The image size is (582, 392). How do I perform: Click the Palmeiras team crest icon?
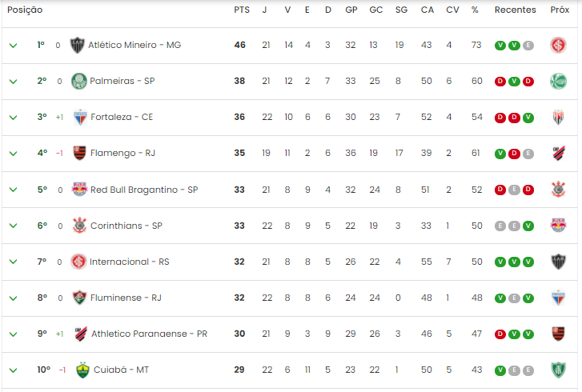pos(79,82)
